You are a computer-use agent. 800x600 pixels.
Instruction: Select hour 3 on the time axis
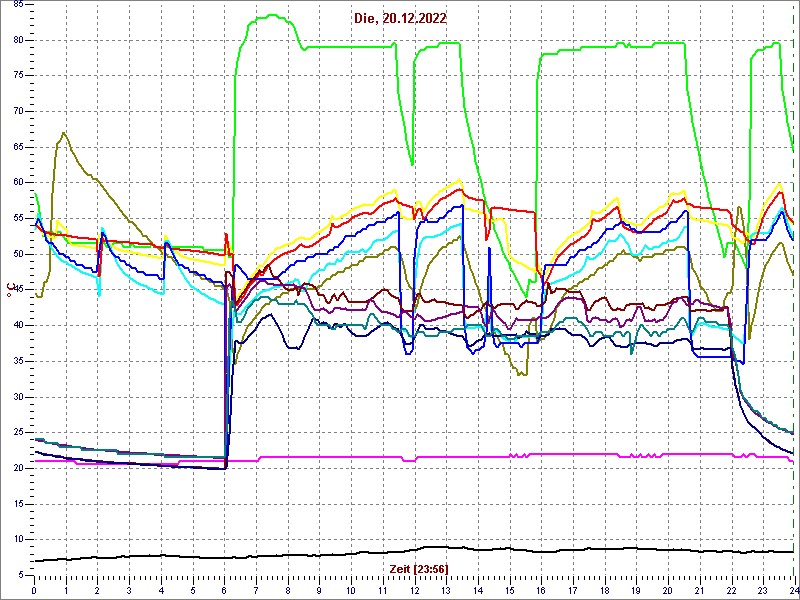pyautogui.click(x=129, y=590)
